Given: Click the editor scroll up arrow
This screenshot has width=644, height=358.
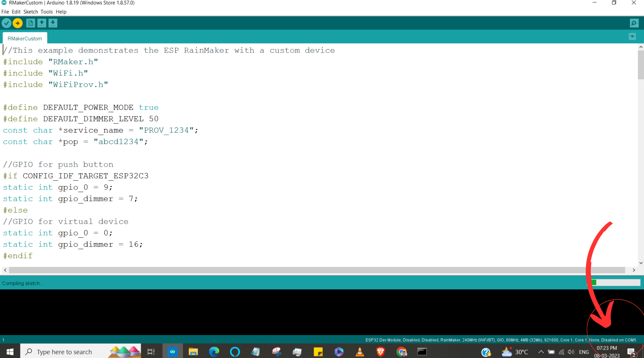Looking at the screenshot, I should (x=641, y=47).
